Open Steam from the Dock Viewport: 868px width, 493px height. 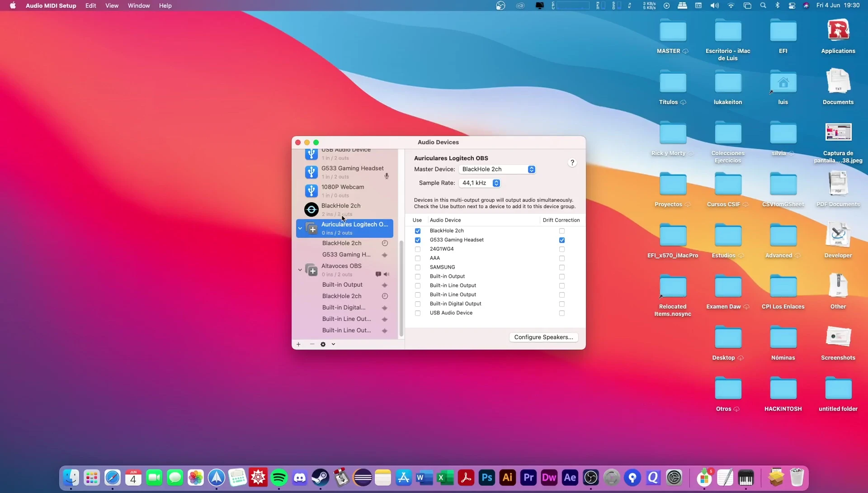(321, 478)
